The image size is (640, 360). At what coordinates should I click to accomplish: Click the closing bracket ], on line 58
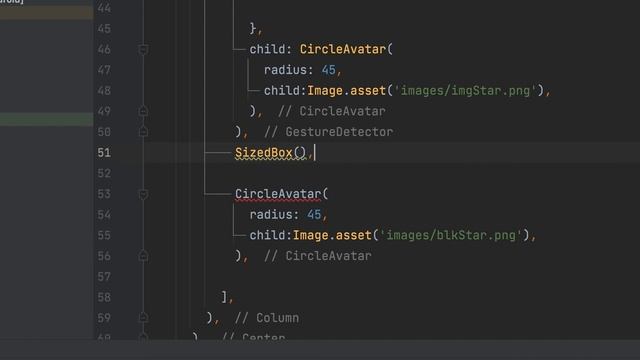point(227,297)
